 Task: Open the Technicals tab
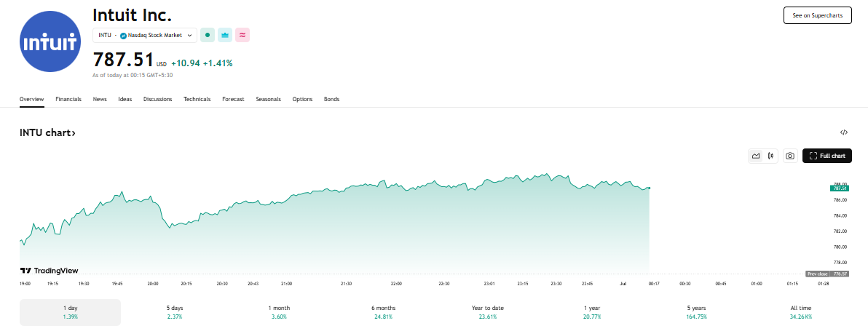pos(197,99)
